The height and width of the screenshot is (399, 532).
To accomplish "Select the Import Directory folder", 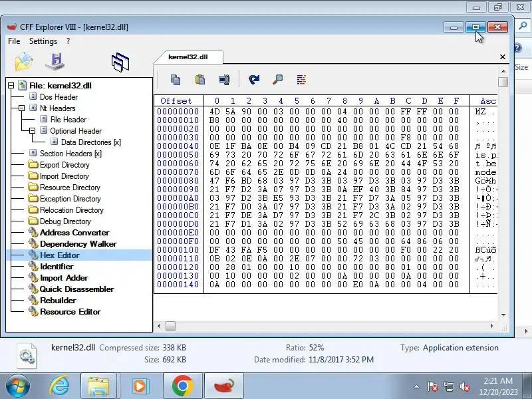I will pyautogui.click(x=64, y=176).
